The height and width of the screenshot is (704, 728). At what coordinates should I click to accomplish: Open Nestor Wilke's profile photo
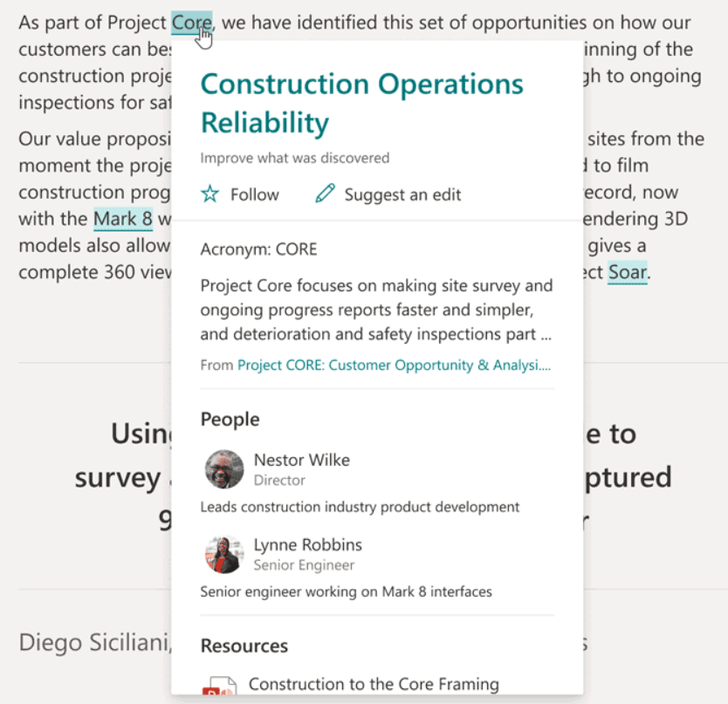[224, 469]
